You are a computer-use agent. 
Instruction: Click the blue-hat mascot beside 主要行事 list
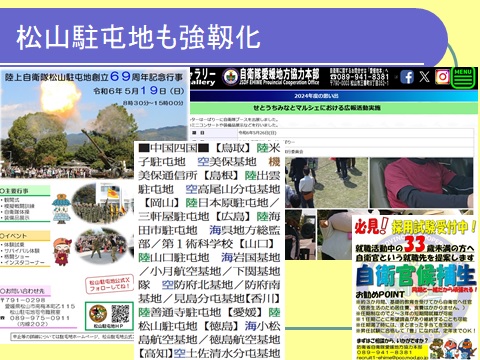[61, 208]
